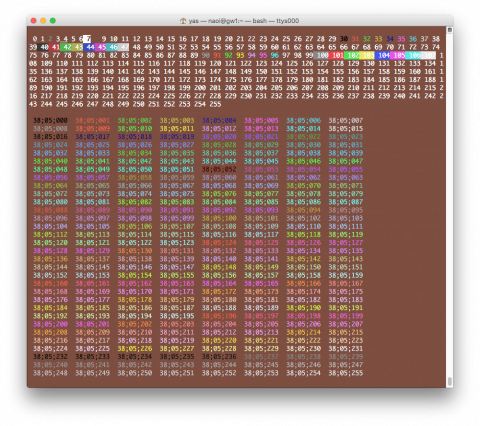480x426 pixels.
Task: Click the text '38;05;087'
Action: (x=346, y=202)
